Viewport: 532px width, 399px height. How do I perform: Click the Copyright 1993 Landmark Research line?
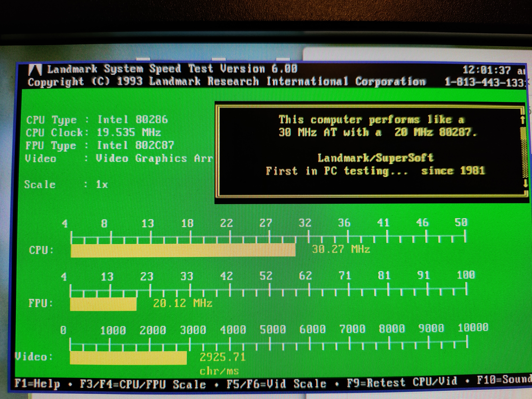tap(226, 82)
